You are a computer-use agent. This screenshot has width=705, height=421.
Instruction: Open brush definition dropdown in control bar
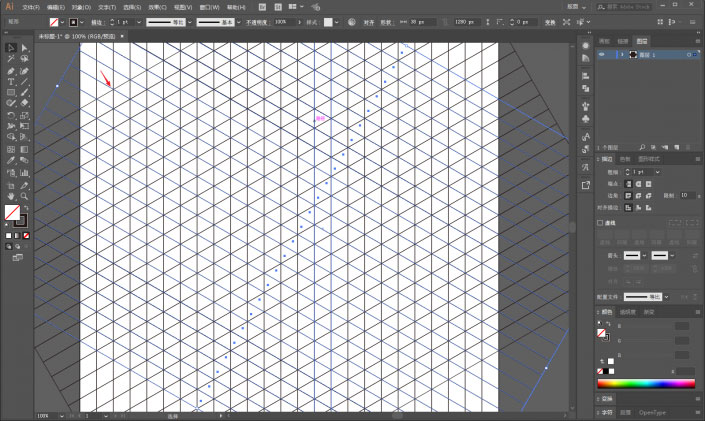coord(239,22)
